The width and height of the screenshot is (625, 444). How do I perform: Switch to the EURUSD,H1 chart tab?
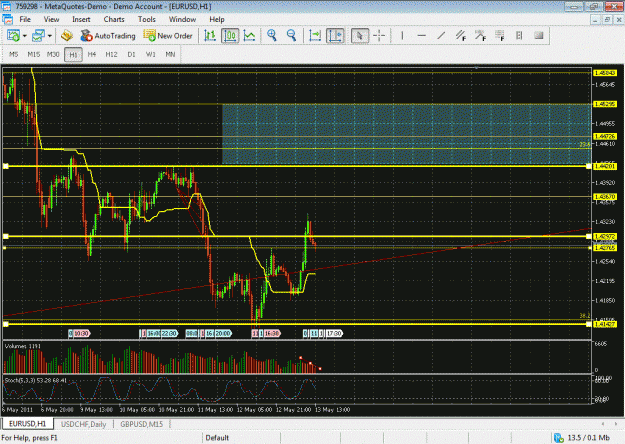tap(28, 424)
